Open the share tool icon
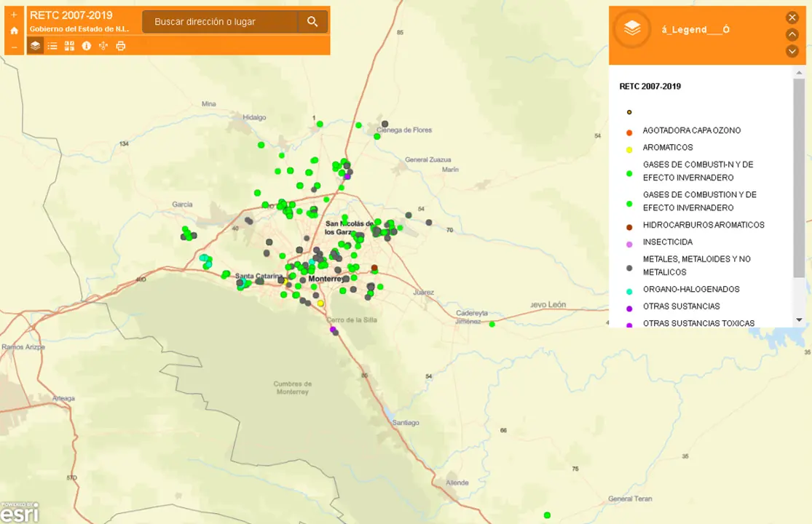 coord(103,46)
